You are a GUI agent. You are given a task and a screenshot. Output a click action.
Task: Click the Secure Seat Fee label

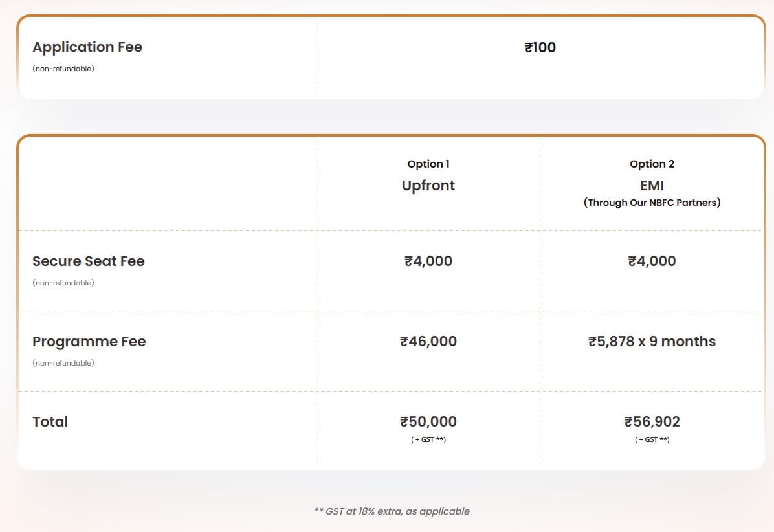point(89,261)
